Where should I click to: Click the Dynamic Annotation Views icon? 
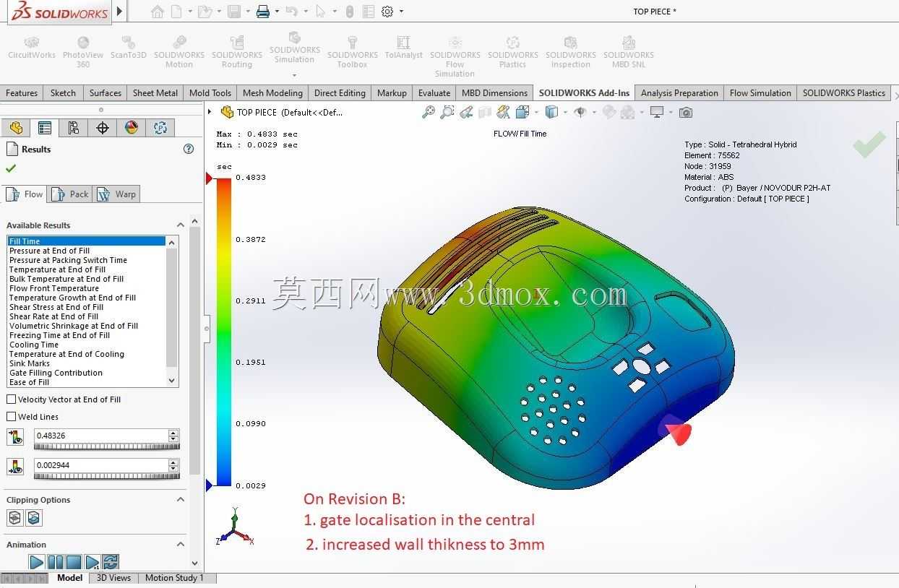504,112
